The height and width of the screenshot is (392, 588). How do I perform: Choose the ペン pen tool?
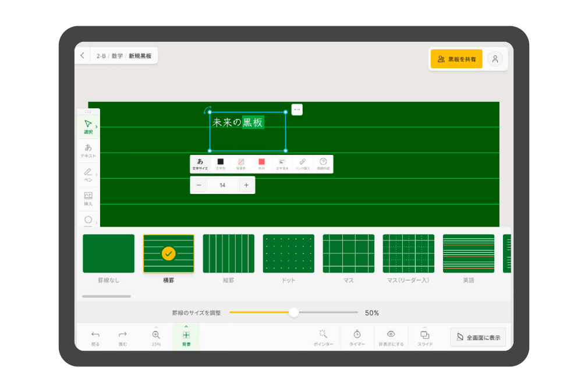point(88,174)
